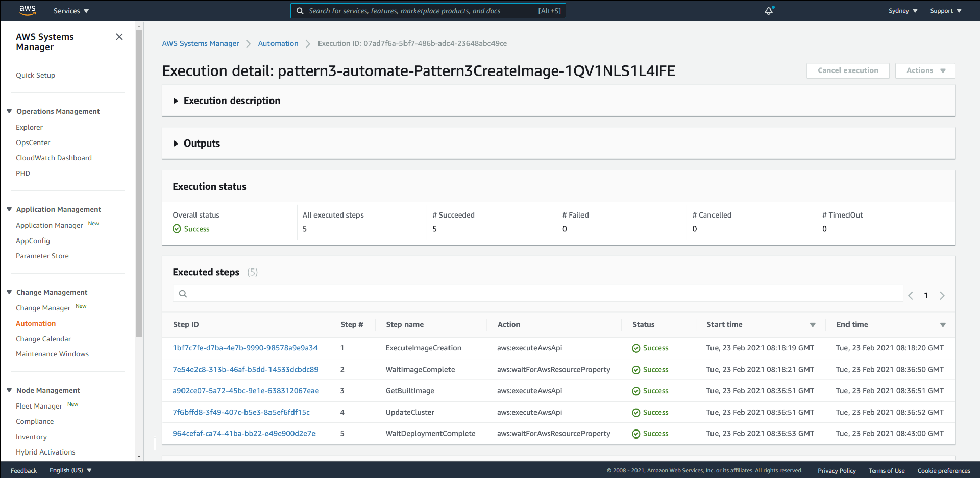Open PHD in the sidebar
Viewport: 980px width, 478px height.
(23, 173)
